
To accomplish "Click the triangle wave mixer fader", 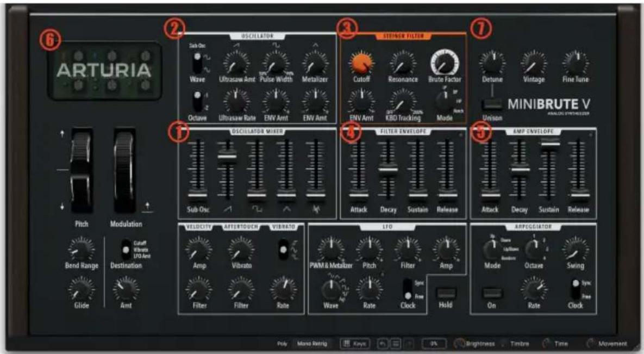I will click(286, 196).
